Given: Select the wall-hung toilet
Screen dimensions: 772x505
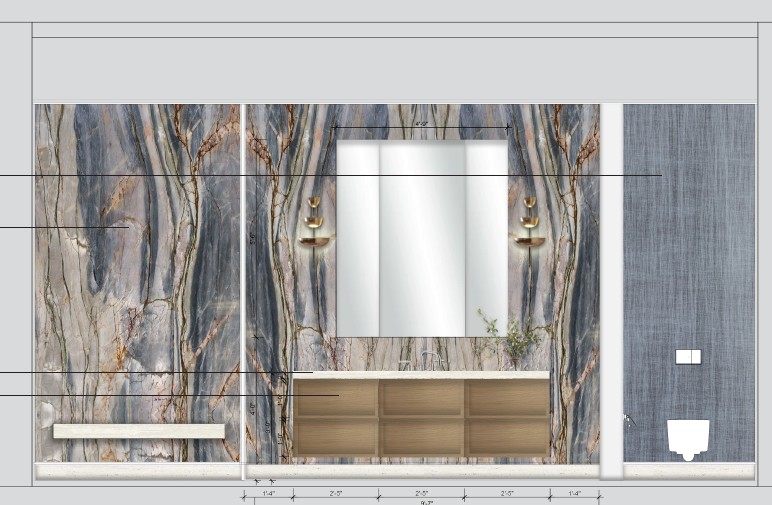Looking at the screenshot, I should 688,438.
